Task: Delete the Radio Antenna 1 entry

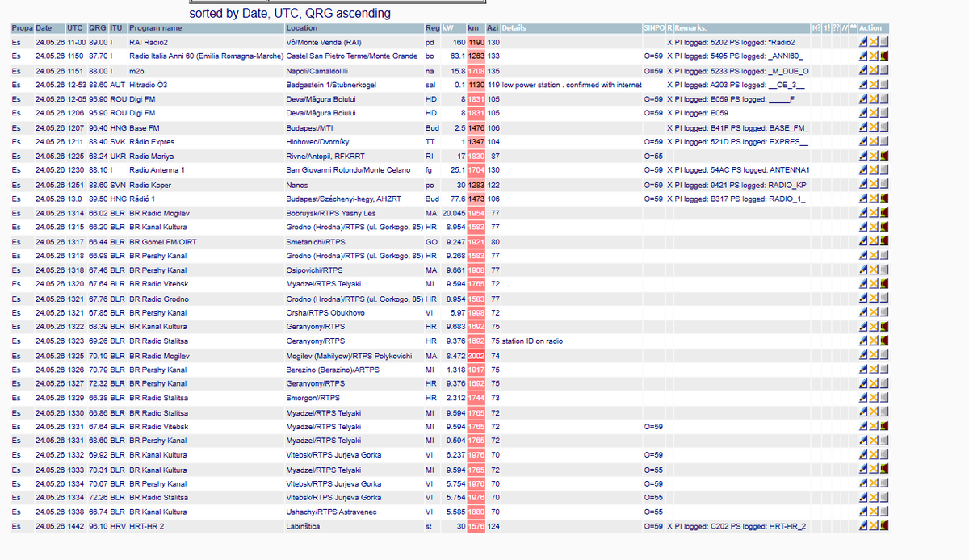Action: 874,170
